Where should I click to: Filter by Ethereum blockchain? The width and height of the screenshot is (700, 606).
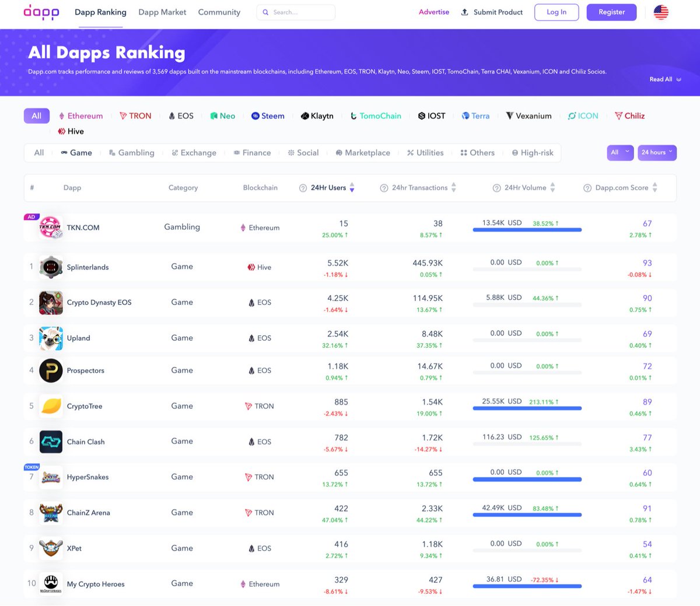coord(81,116)
